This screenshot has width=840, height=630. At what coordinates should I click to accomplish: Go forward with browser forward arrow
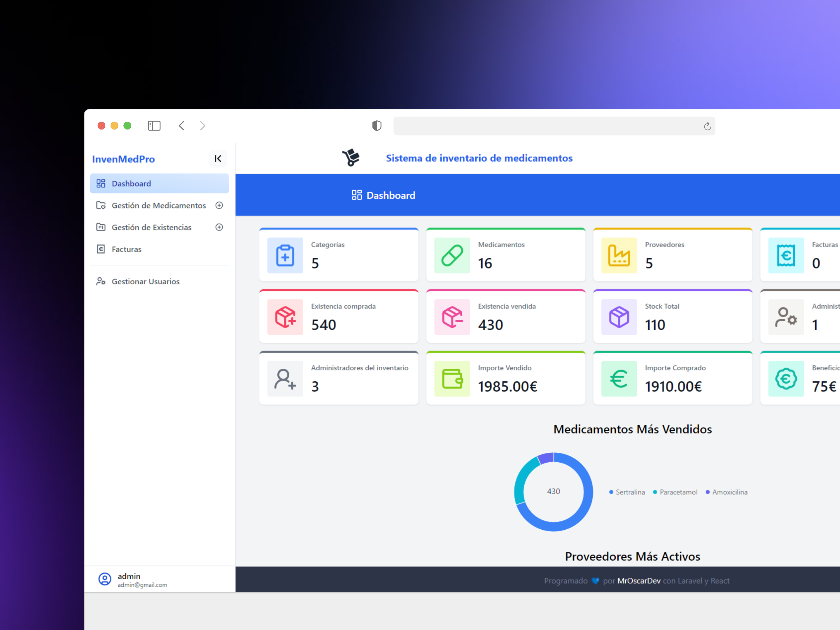[x=203, y=126]
